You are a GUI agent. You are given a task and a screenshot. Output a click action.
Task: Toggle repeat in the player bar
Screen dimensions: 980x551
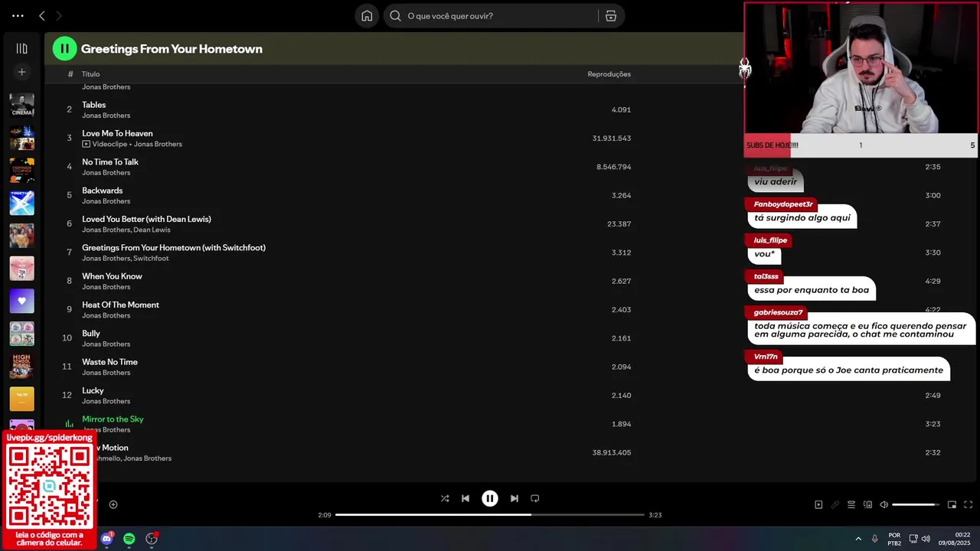(x=535, y=498)
